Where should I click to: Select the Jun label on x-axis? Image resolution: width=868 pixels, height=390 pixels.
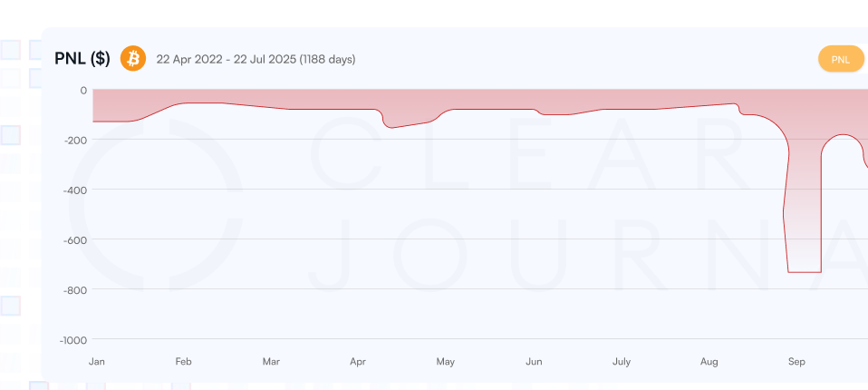click(x=534, y=362)
